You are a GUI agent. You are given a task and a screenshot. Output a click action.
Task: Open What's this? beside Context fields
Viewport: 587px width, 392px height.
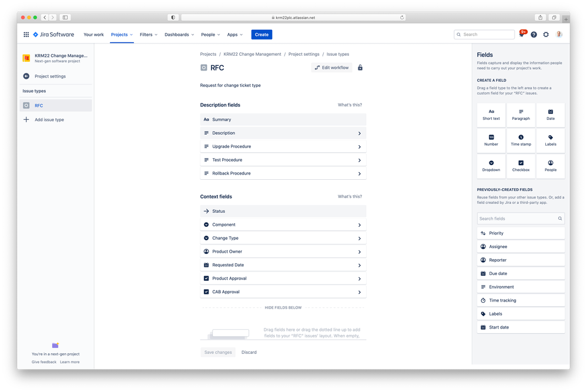pos(350,197)
